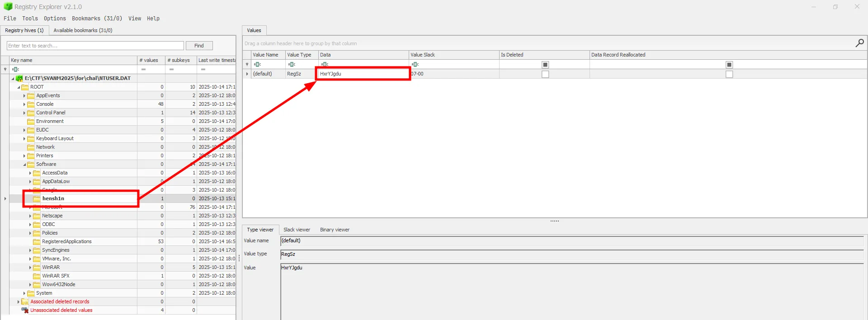Click the Value Name column filter icon

click(257, 65)
